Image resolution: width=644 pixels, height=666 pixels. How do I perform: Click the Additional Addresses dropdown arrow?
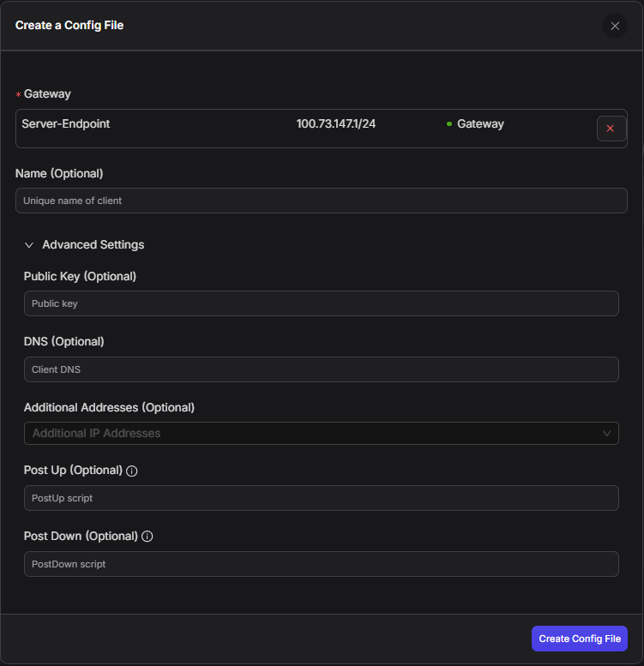point(607,434)
